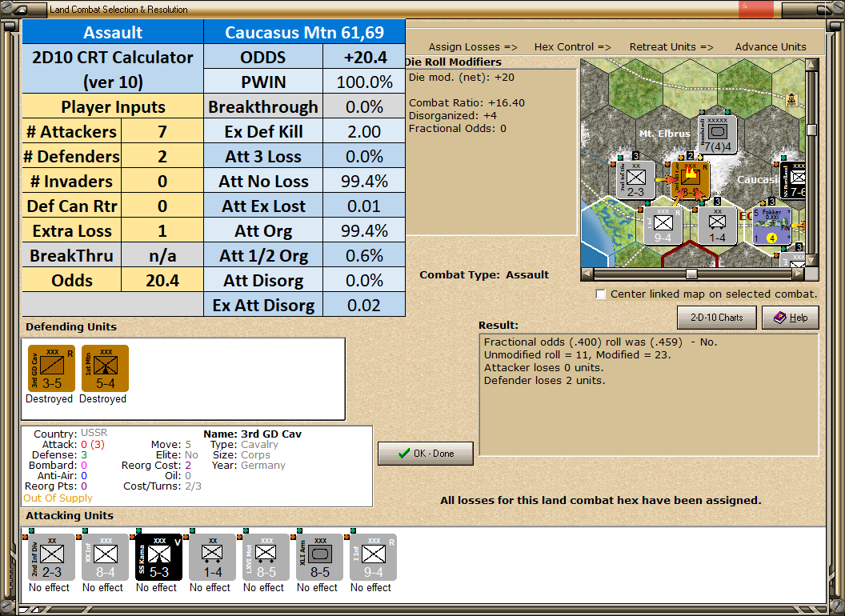Click the Unmodified roll = 11 result line
Screen dimensions: 845x616
577,354
